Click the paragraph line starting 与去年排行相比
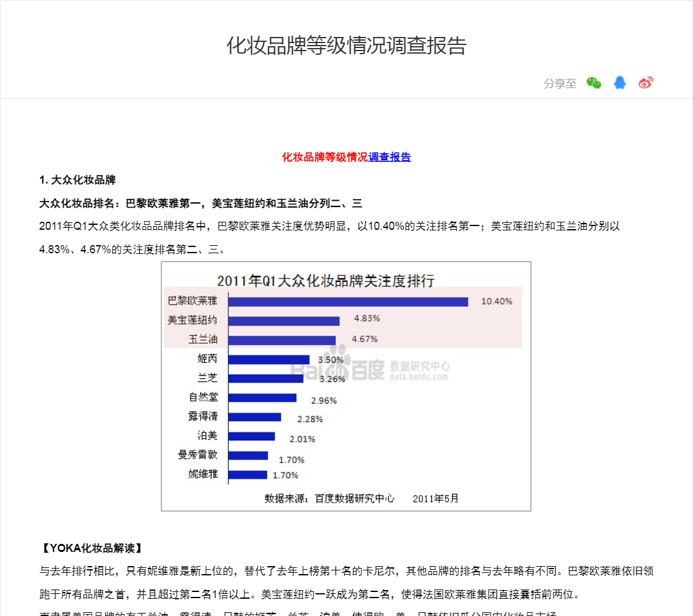Viewport: 693px width, 616px height. tap(346, 571)
